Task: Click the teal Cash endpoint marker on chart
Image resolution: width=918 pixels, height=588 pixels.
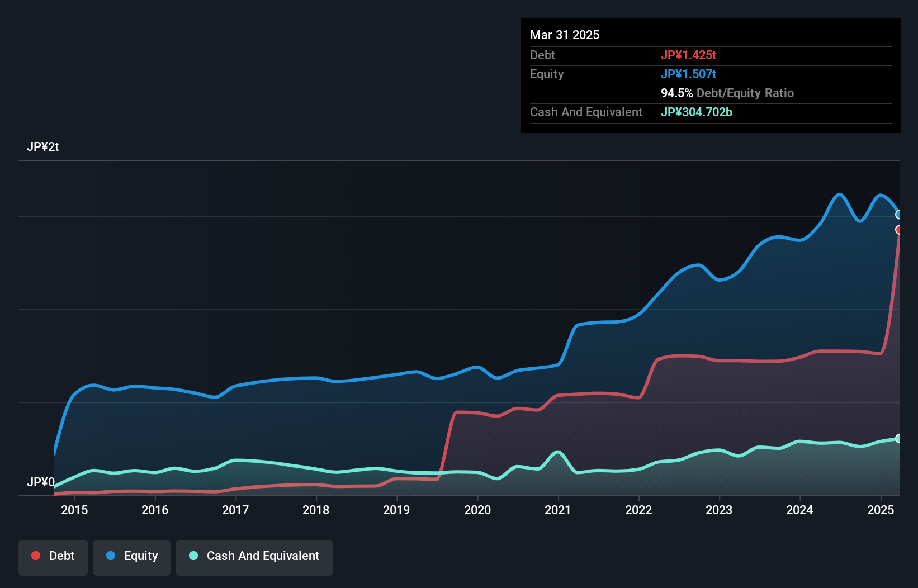Action: click(x=898, y=438)
